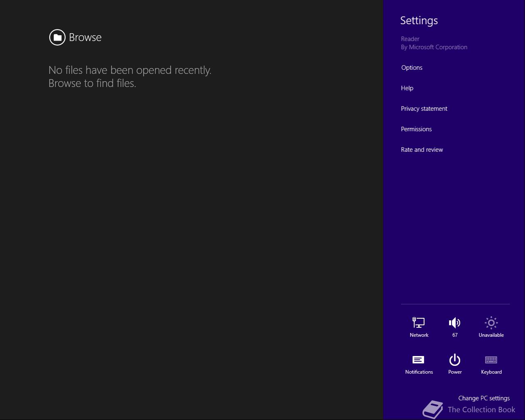525x420 pixels.
Task: Open Help in Settings pane
Action: point(407,88)
